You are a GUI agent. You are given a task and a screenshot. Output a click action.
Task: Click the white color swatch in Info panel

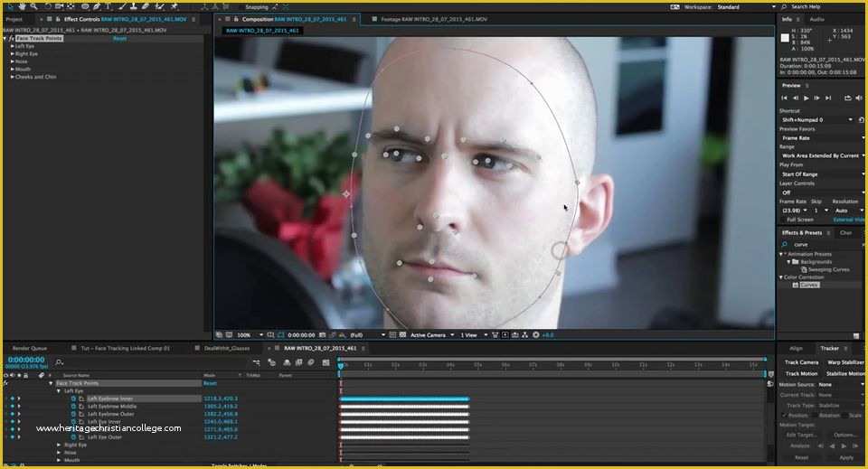click(785, 38)
